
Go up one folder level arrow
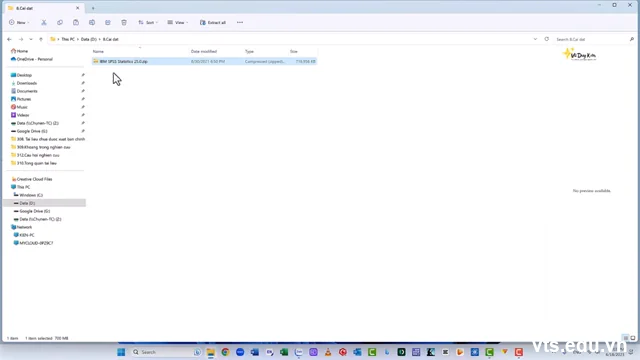(41, 39)
